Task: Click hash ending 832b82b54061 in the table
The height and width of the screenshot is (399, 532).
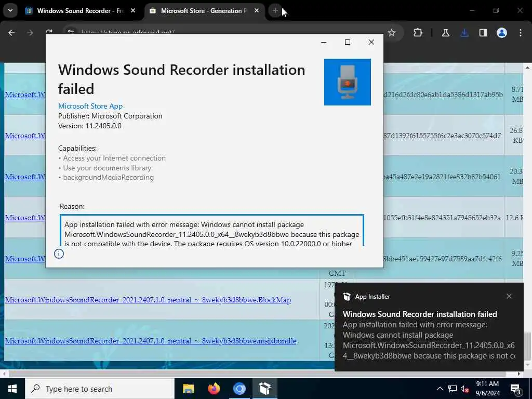Action: [442, 177]
